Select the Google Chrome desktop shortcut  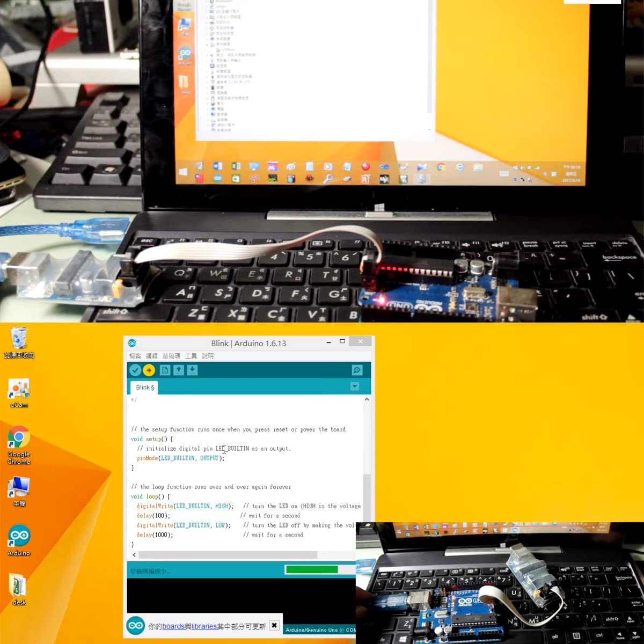19,445
